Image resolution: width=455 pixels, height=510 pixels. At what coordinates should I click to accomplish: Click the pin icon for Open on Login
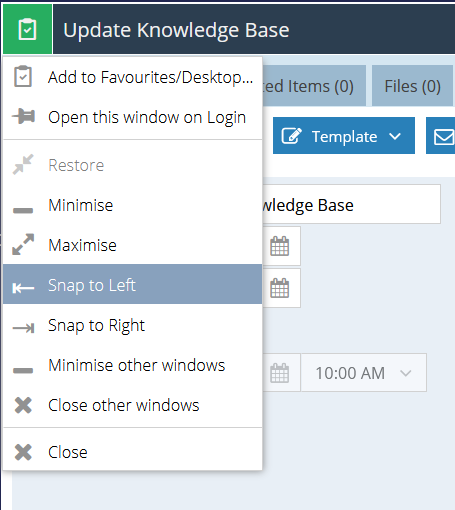coord(23,116)
